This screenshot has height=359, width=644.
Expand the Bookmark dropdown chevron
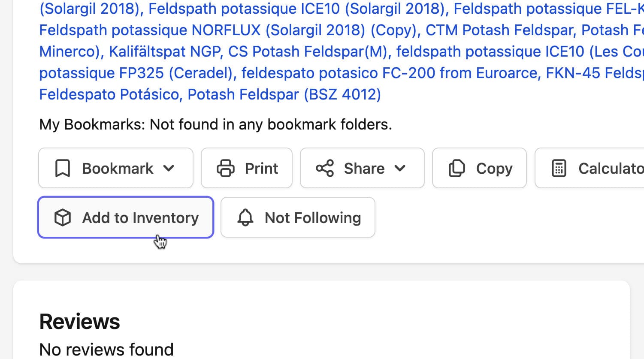[169, 168]
